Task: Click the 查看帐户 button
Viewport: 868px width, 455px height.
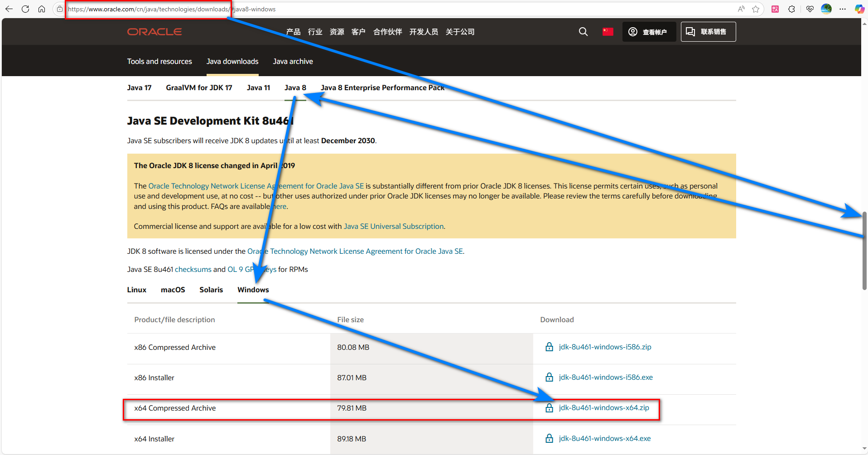Action: (649, 32)
